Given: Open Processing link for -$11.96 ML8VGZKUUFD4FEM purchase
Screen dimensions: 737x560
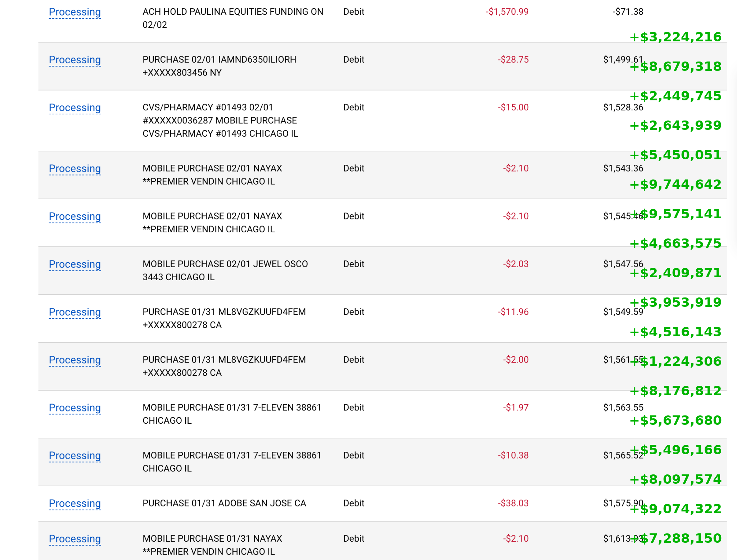Looking at the screenshot, I should click(x=74, y=312).
